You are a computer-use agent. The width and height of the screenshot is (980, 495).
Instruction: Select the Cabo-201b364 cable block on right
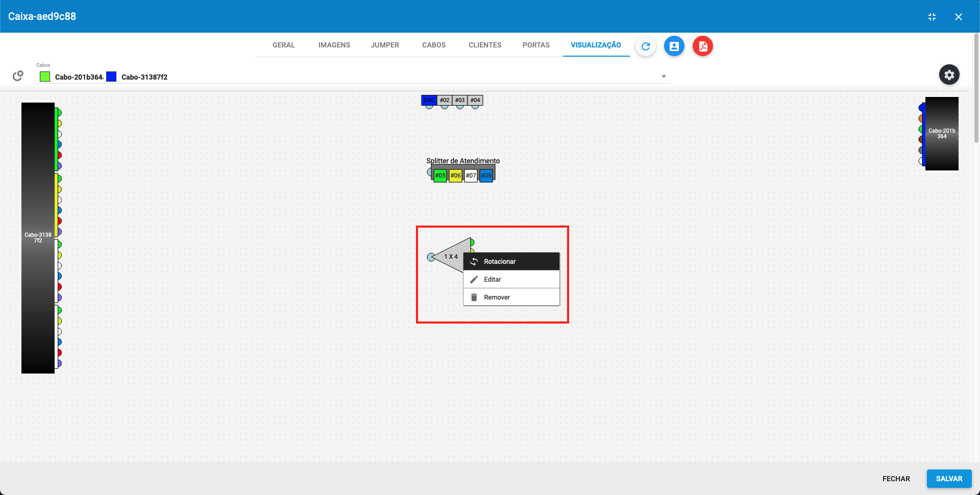coord(942,134)
